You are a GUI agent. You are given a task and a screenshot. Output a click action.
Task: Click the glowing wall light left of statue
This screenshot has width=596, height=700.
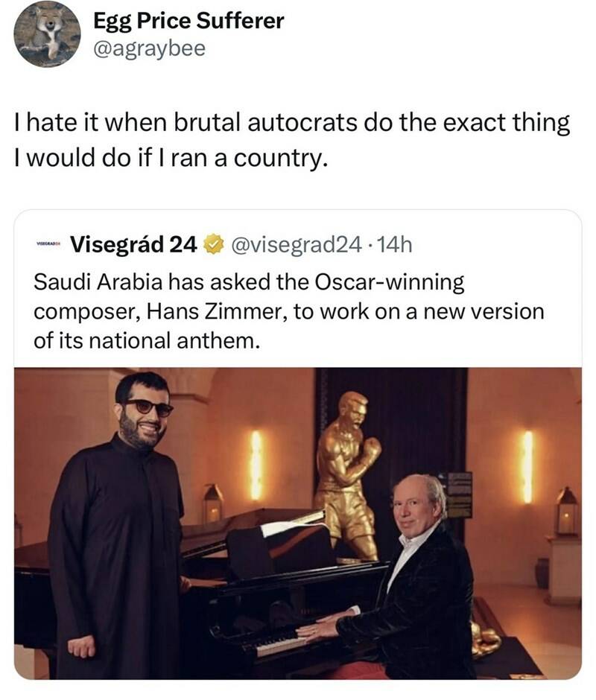[x=256, y=465]
